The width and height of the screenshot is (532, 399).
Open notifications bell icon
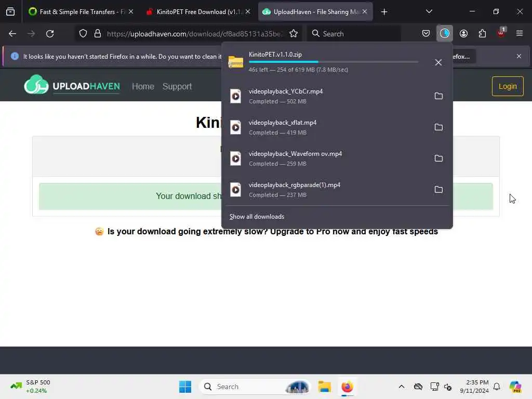click(x=497, y=387)
